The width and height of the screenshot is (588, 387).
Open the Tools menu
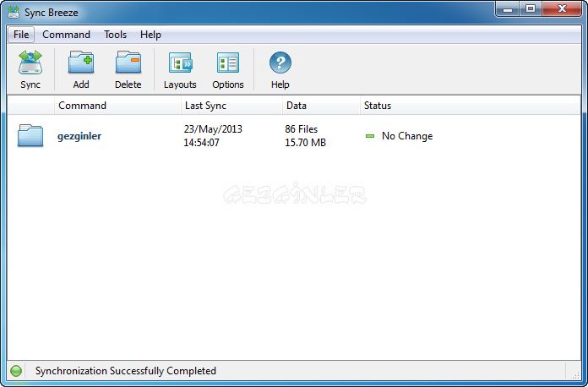(115, 35)
